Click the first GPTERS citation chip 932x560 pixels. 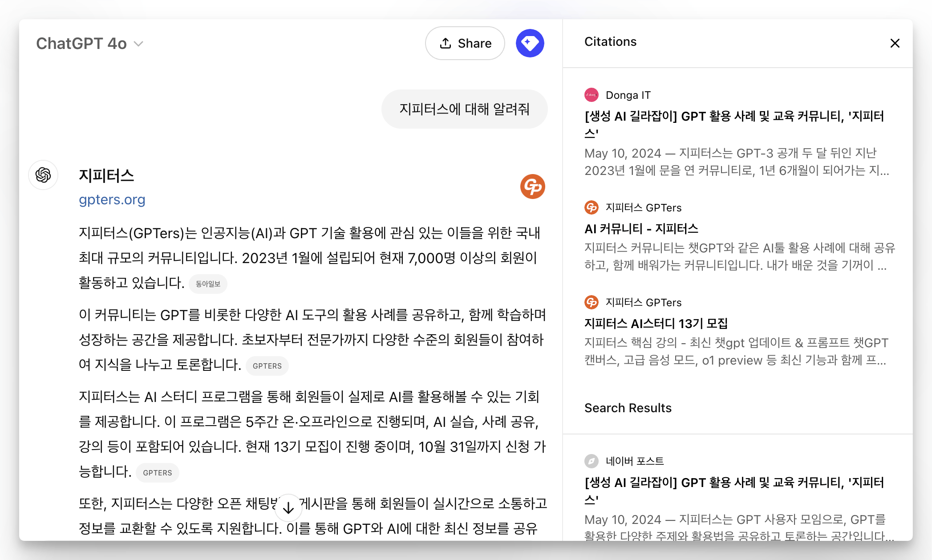point(267,366)
